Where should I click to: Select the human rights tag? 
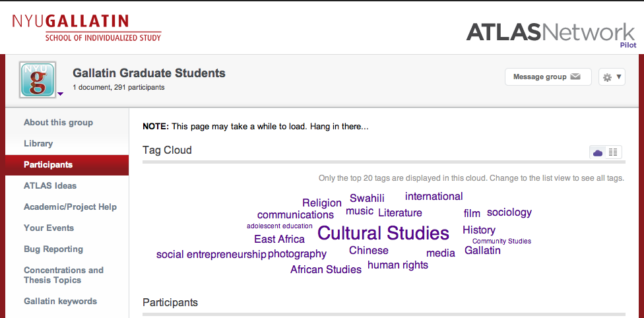398,265
